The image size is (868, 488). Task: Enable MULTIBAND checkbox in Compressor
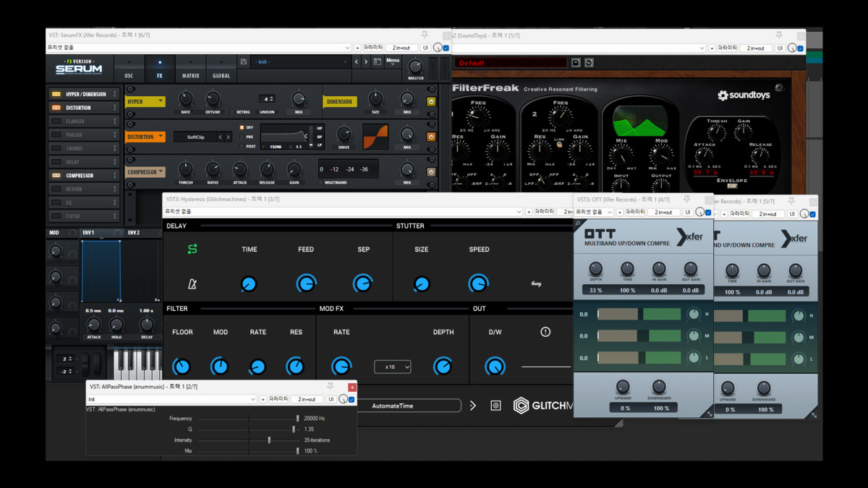(x=322, y=183)
